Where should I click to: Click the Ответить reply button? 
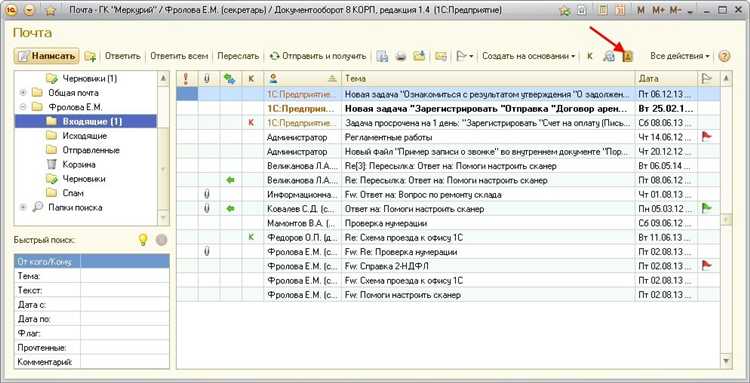(x=123, y=56)
